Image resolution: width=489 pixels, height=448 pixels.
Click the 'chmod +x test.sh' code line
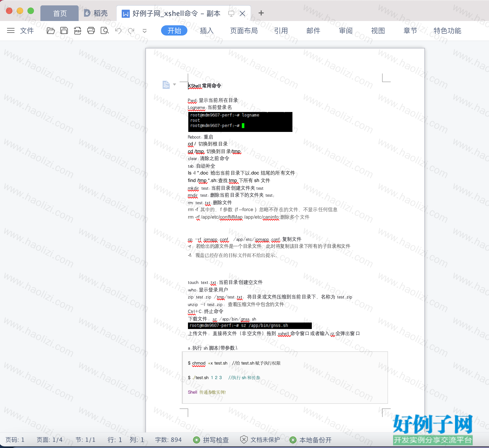pos(234,363)
